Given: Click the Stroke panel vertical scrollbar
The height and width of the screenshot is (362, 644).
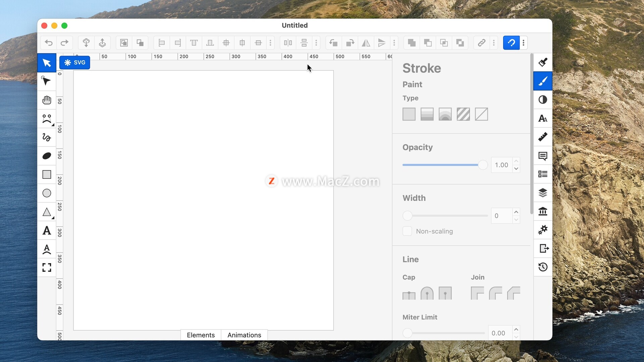Looking at the screenshot, I should point(531,134).
